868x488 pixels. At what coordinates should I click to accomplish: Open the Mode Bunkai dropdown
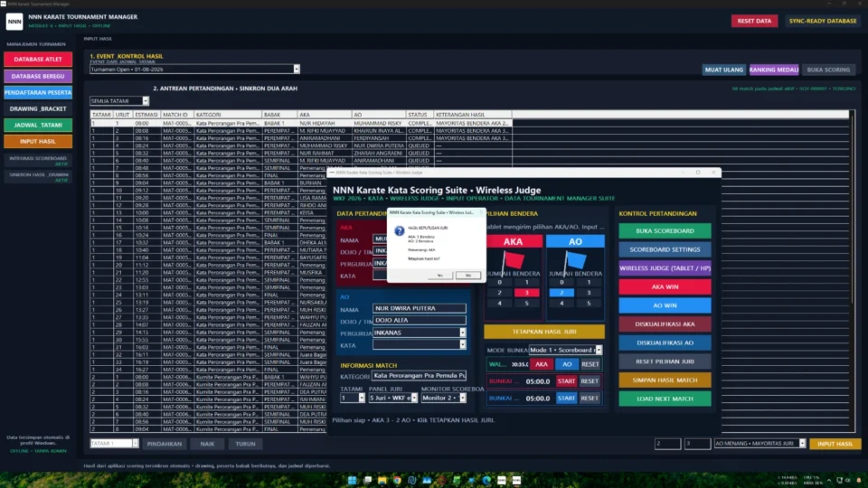599,350
